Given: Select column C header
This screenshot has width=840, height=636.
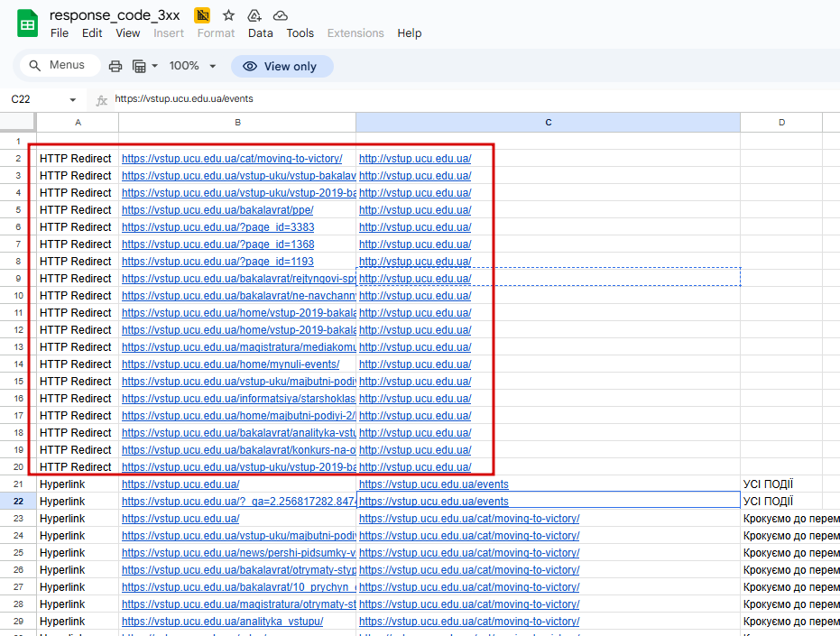Looking at the screenshot, I should 548,123.
